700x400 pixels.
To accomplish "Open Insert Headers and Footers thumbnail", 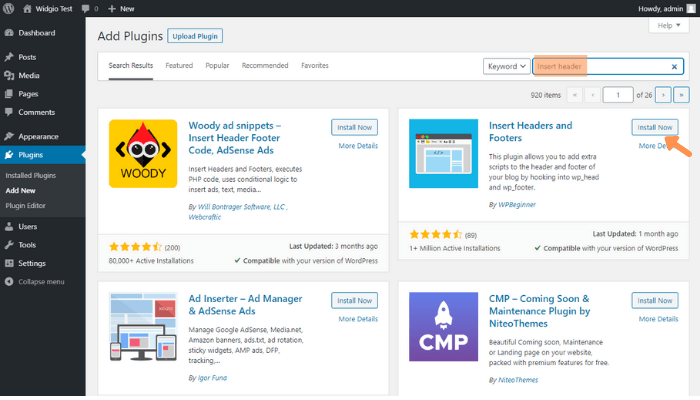I will [443, 154].
